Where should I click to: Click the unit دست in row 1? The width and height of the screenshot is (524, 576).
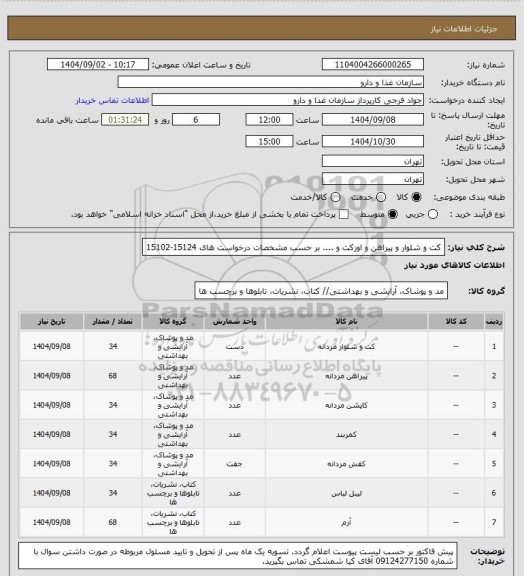[235, 347]
